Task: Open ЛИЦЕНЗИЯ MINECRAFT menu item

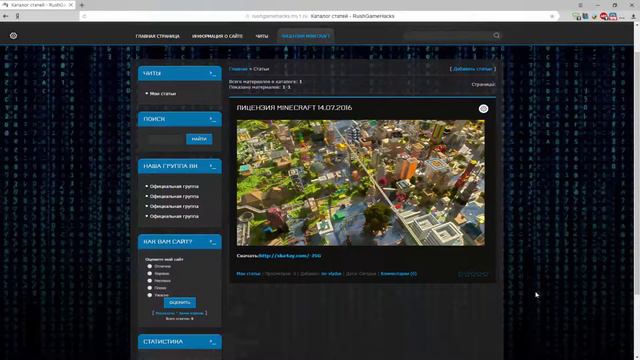Action: 306,36
